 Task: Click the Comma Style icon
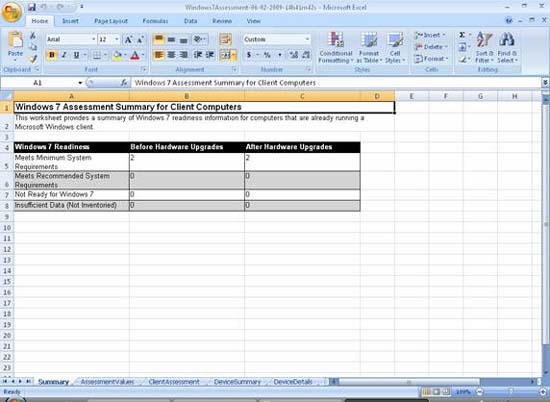pos(280,55)
